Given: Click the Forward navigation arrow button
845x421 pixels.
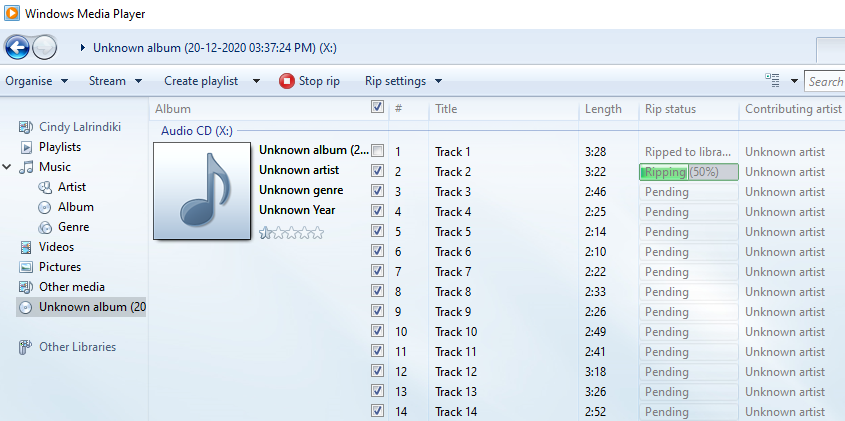Looking at the screenshot, I should (x=44, y=48).
